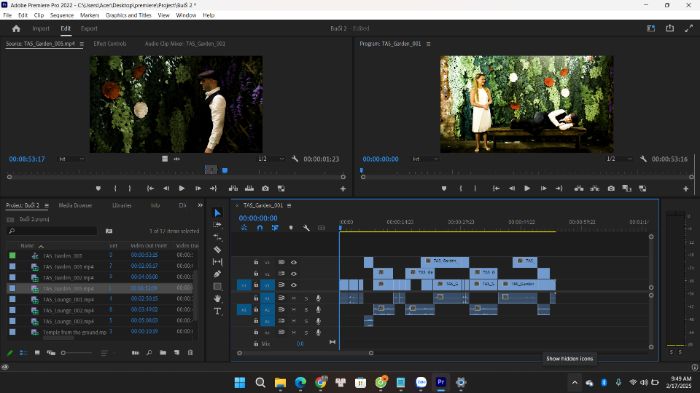Toggle lock on V3 track
The width and height of the screenshot is (700, 393).
tap(256, 262)
